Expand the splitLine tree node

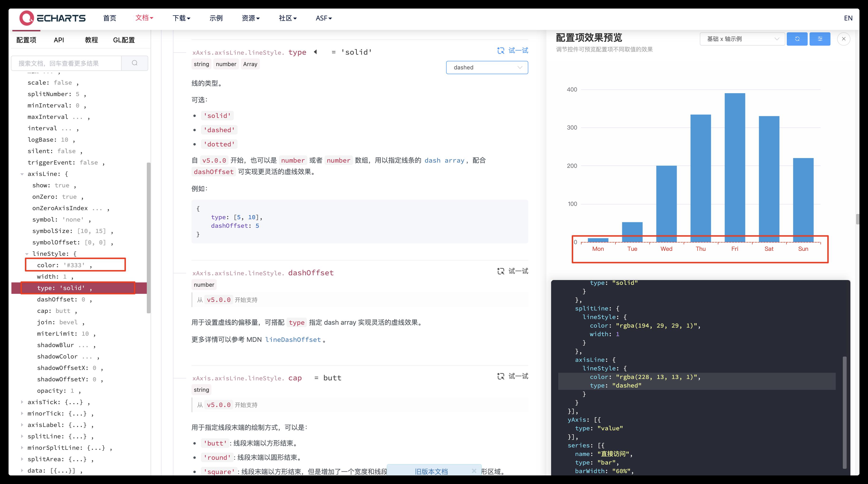22,436
